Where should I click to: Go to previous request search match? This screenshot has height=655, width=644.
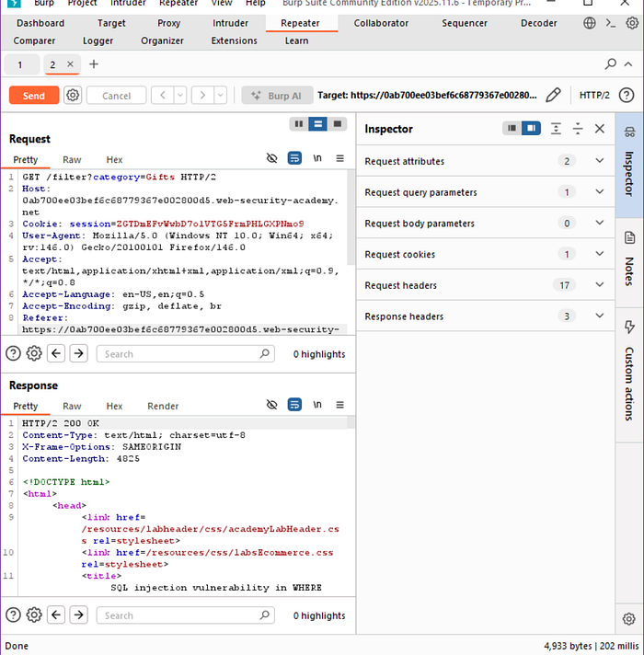pos(56,353)
